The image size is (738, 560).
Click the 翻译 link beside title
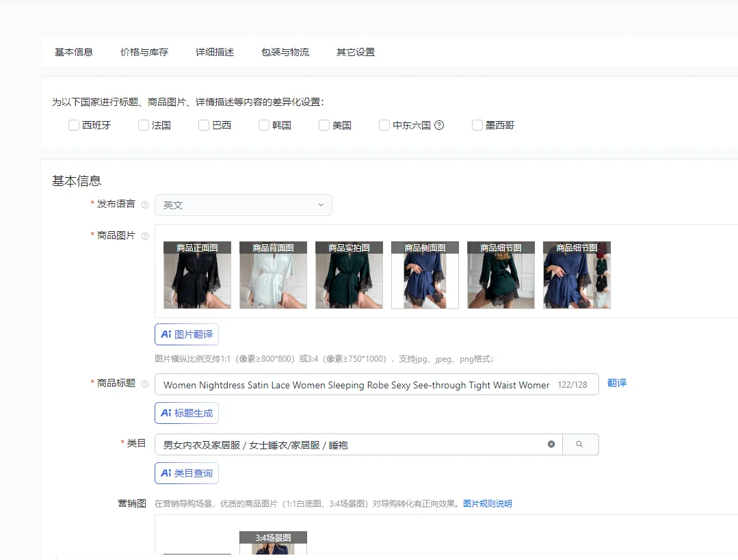(617, 384)
